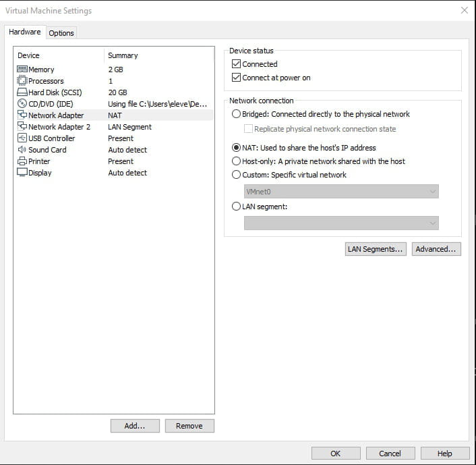Select the Printer row label
The height and width of the screenshot is (465, 476).
click(39, 161)
